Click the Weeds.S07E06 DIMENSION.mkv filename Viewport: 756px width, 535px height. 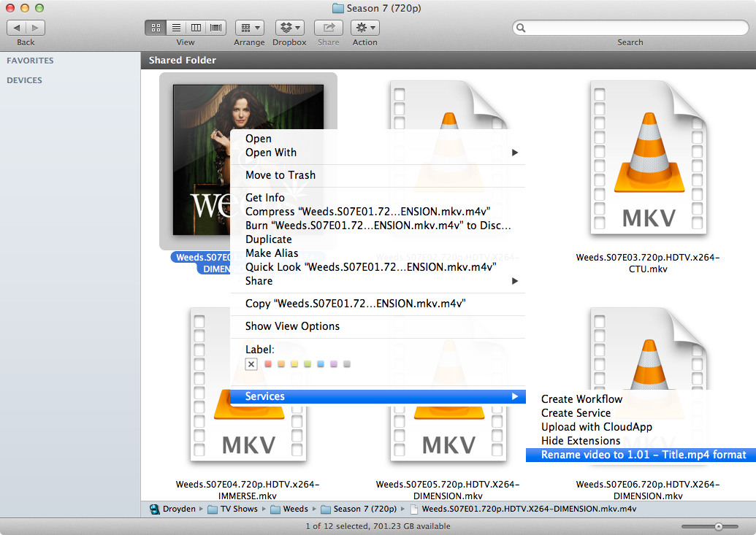coord(647,490)
